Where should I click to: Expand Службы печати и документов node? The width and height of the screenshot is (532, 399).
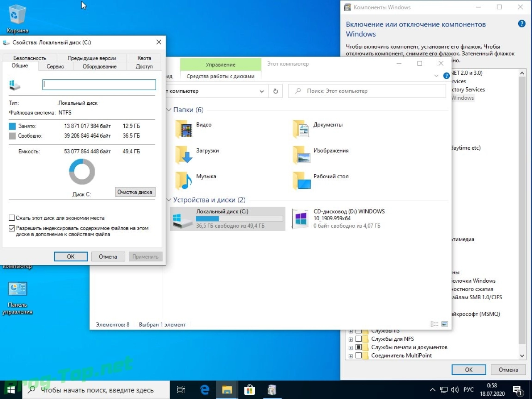tap(351, 348)
